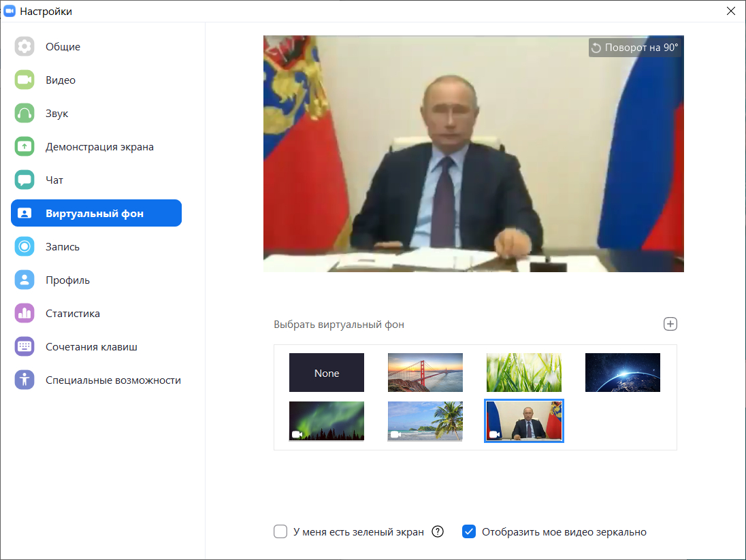The image size is (746, 560).
Task: Add a new virtual background with plus icon
Action: click(670, 324)
